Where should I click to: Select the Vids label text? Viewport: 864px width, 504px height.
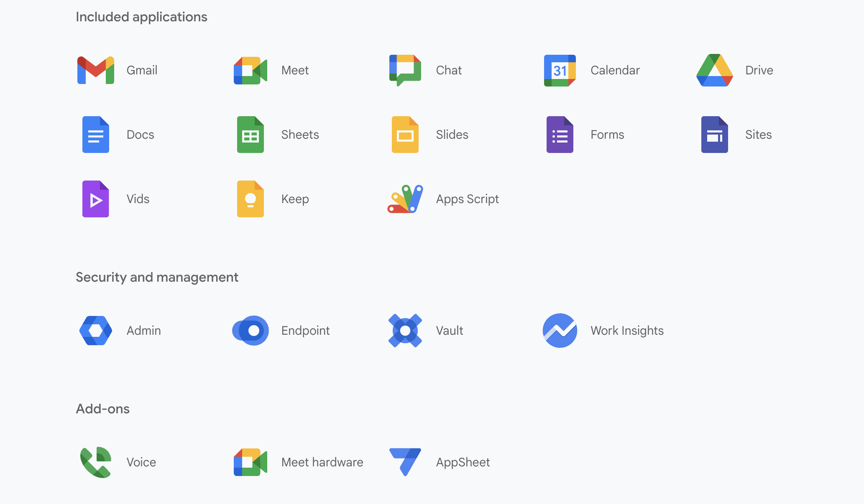pos(138,199)
